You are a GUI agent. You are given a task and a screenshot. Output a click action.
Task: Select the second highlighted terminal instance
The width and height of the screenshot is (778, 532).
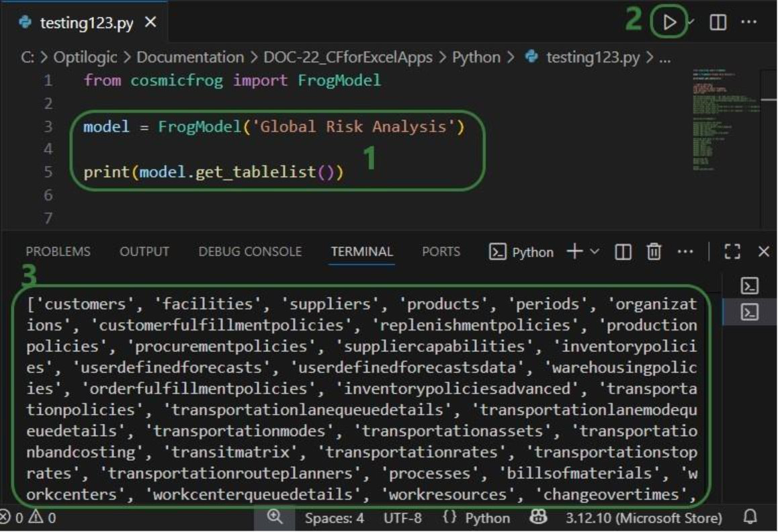pyautogui.click(x=749, y=312)
